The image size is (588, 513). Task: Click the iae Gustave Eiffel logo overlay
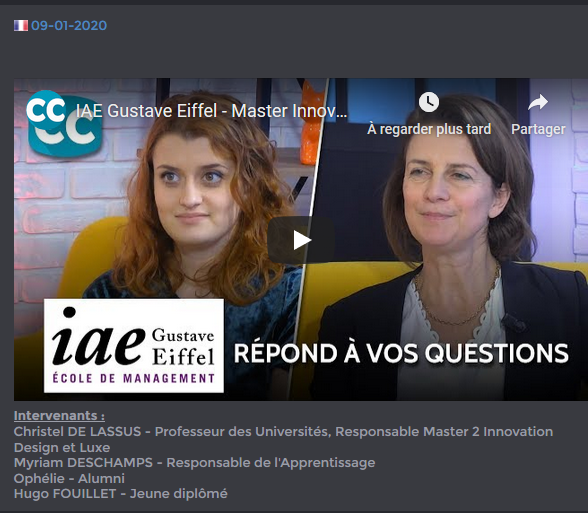click(x=134, y=346)
